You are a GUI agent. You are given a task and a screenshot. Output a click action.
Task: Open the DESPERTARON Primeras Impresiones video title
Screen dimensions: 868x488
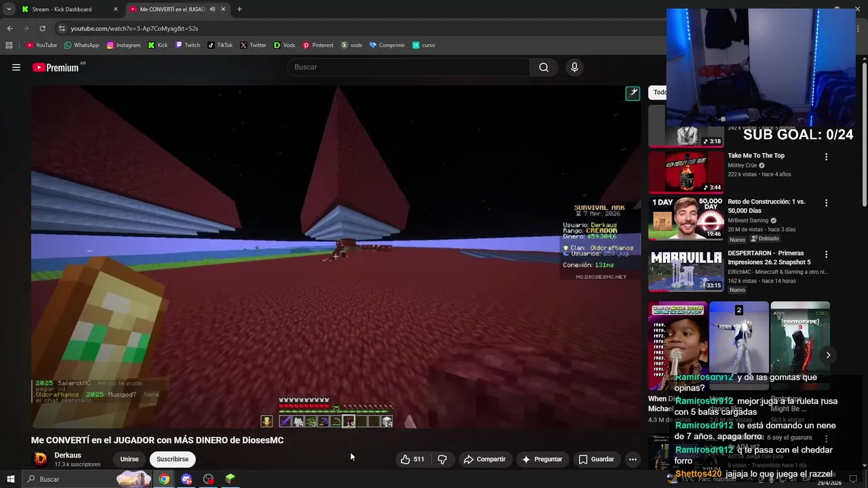[x=769, y=258]
